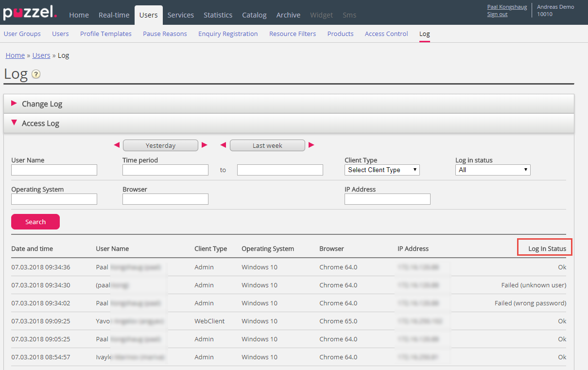
Task: Switch to the Access Control sub-tab
Action: click(386, 34)
